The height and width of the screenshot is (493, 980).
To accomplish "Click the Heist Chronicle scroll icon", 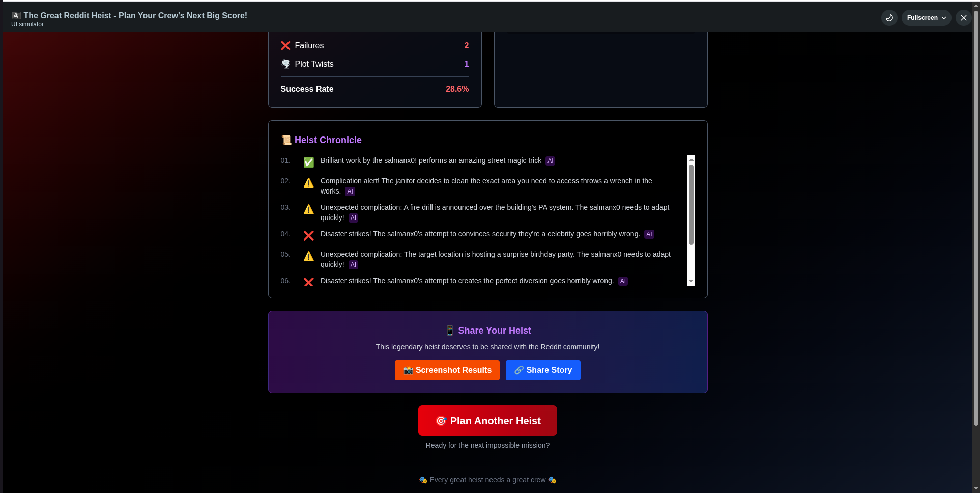I will click(x=286, y=140).
